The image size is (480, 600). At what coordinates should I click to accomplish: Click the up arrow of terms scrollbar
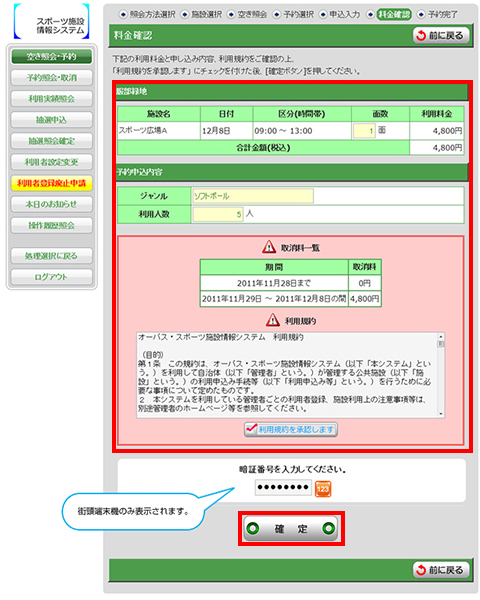click(x=441, y=336)
